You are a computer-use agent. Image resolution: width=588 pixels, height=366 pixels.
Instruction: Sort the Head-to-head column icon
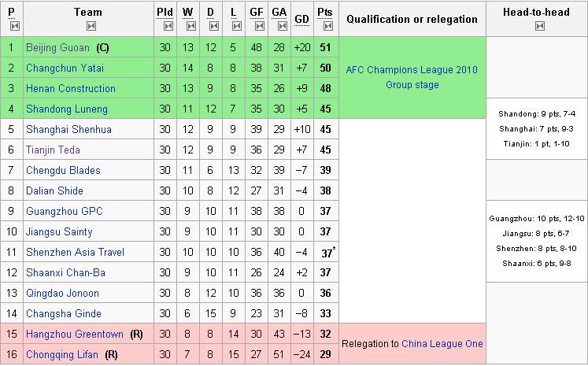click(x=540, y=26)
